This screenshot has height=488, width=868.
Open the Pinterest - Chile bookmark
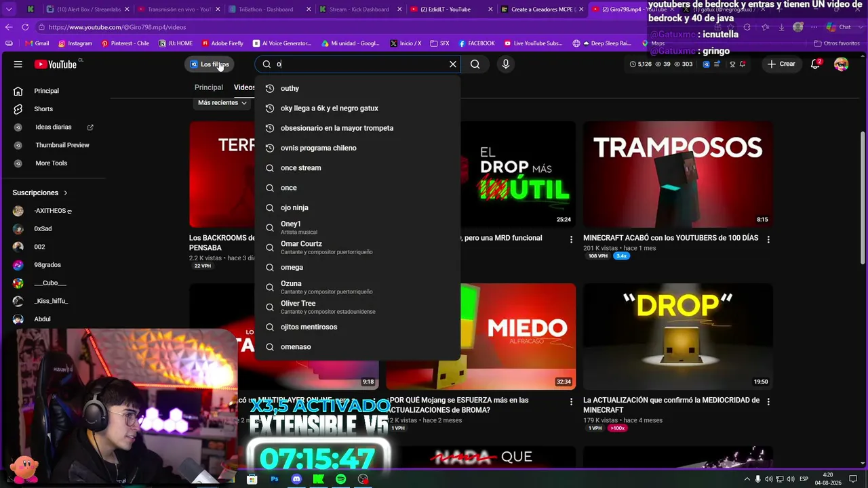[x=125, y=43]
